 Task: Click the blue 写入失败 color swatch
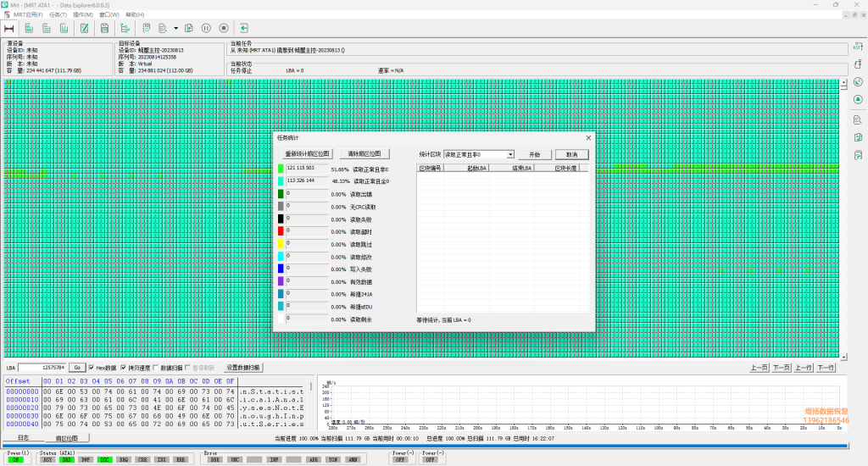281,269
